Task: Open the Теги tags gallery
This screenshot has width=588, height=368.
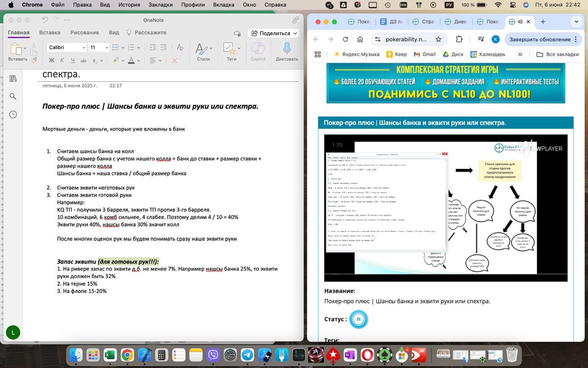Action: pos(232,52)
